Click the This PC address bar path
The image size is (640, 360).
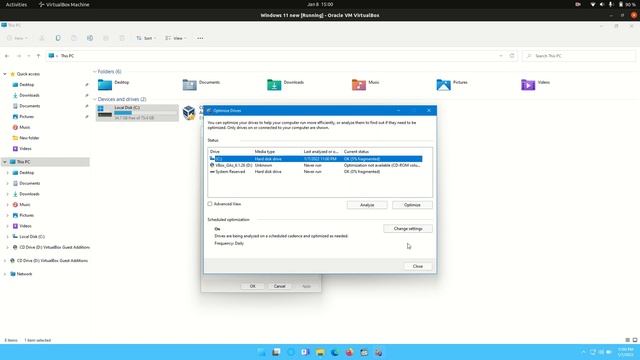click(68, 56)
